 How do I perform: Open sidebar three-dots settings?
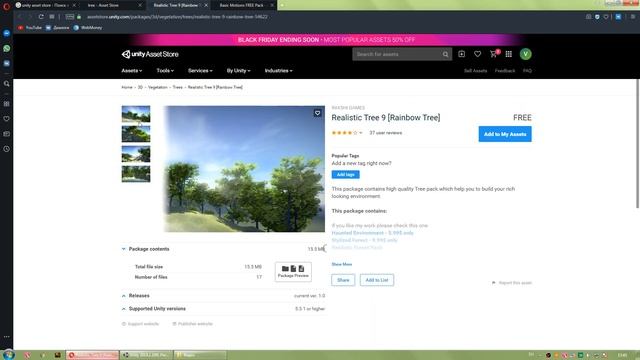click(7, 337)
